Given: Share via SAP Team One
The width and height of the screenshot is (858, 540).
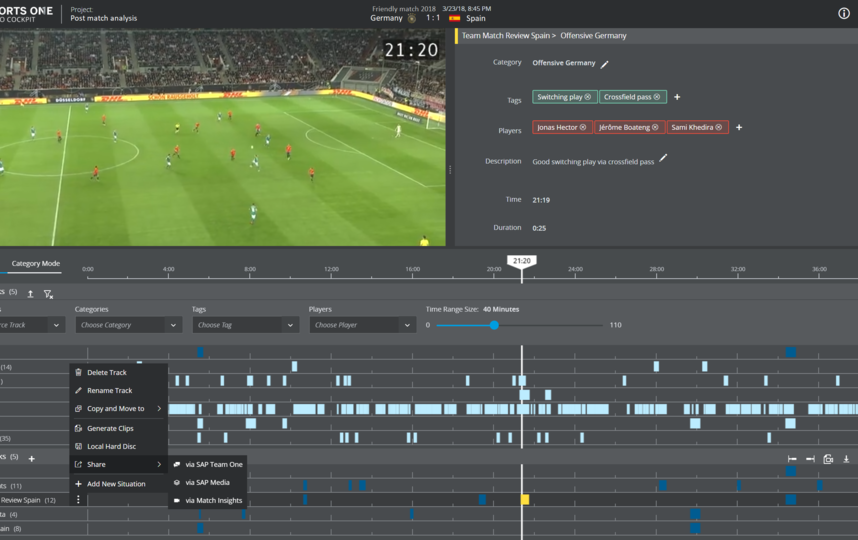Looking at the screenshot, I should (x=207, y=464).
